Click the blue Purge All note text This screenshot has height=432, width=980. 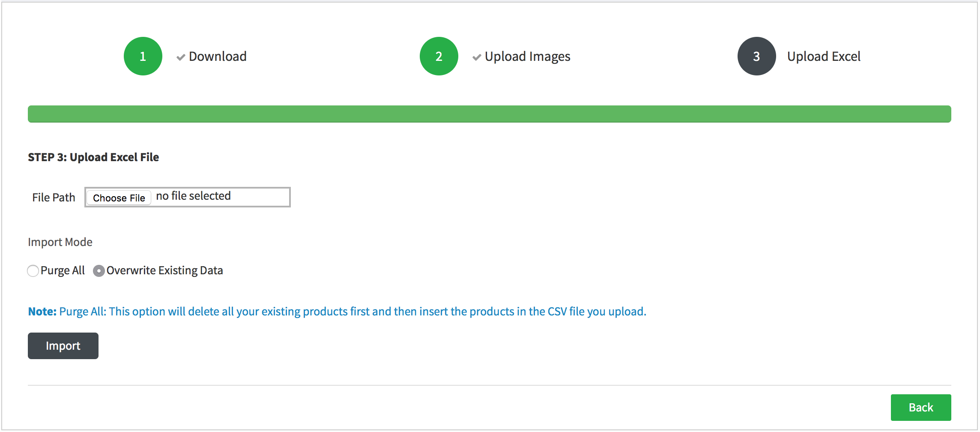[x=337, y=311]
